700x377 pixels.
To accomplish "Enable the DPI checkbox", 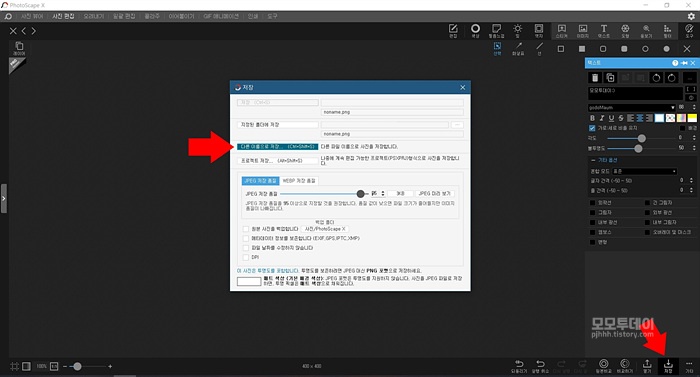I will coord(246,257).
